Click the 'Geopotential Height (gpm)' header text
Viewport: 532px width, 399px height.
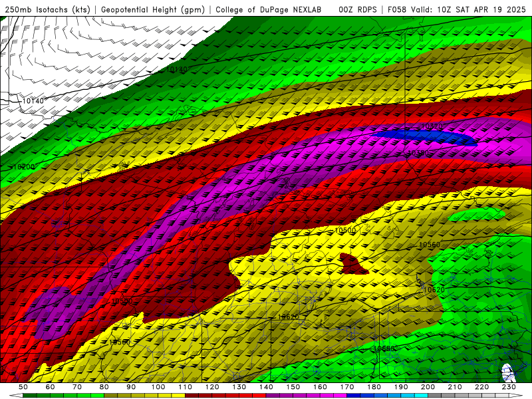tap(153, 9)
